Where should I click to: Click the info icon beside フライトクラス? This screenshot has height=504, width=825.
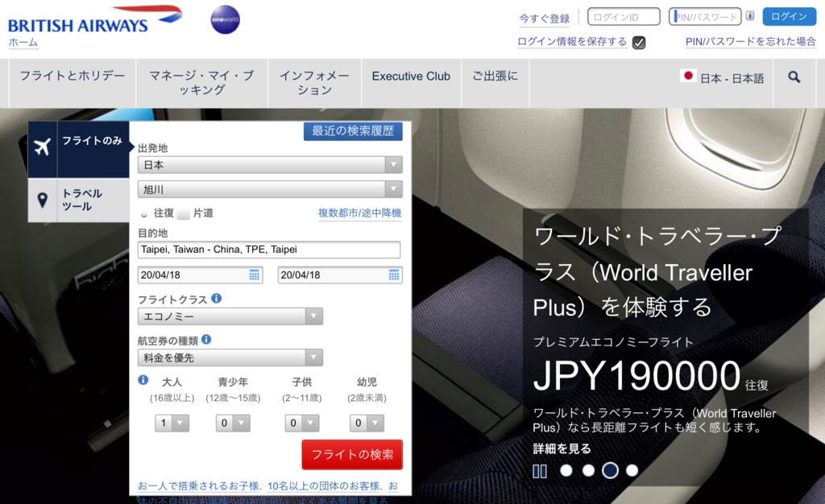pyautogui.click(x=216, y=299)
